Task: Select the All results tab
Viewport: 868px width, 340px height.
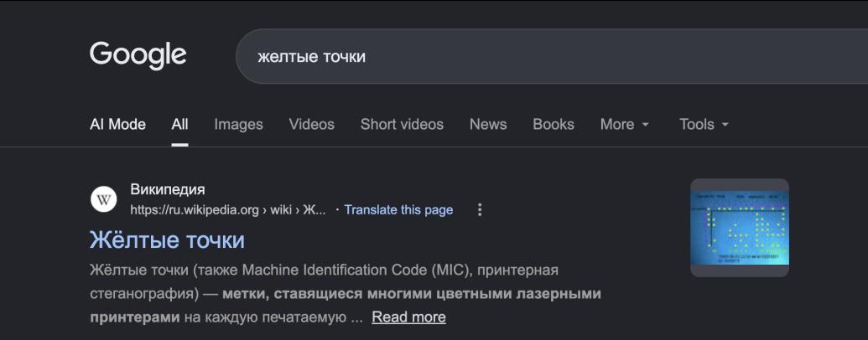Action: pyautogui.click(x=180, y=125)
